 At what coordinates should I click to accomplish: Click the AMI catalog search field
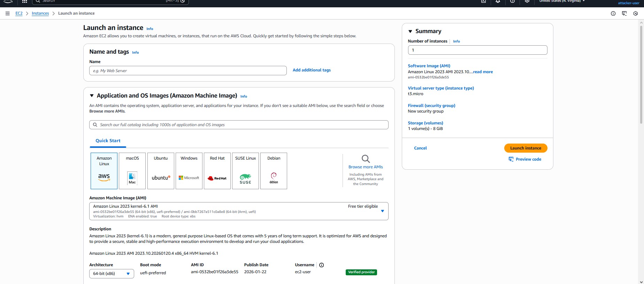(239, 125)
